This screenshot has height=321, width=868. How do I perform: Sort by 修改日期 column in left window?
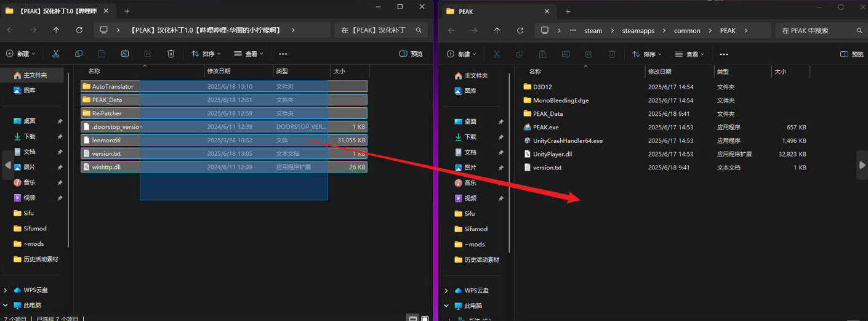(219, 71)
